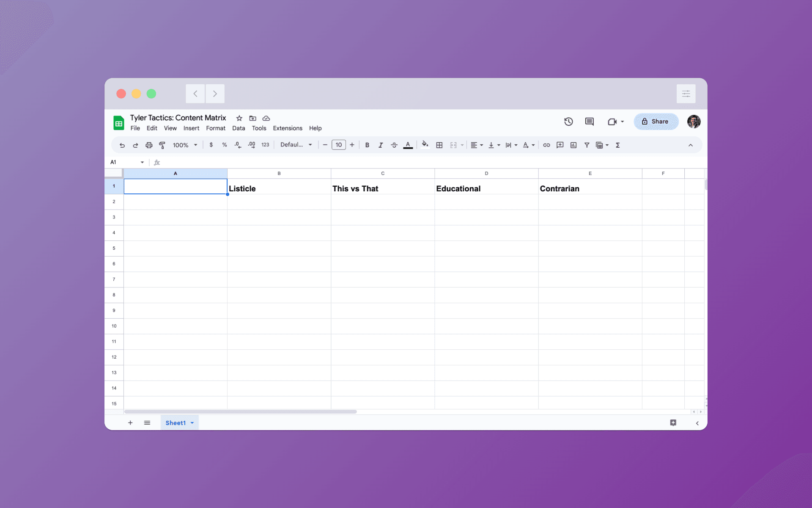Viewport: 812px width, 508px height.
Task: Open the print dialog icon
Action: (x=149, y=145)
